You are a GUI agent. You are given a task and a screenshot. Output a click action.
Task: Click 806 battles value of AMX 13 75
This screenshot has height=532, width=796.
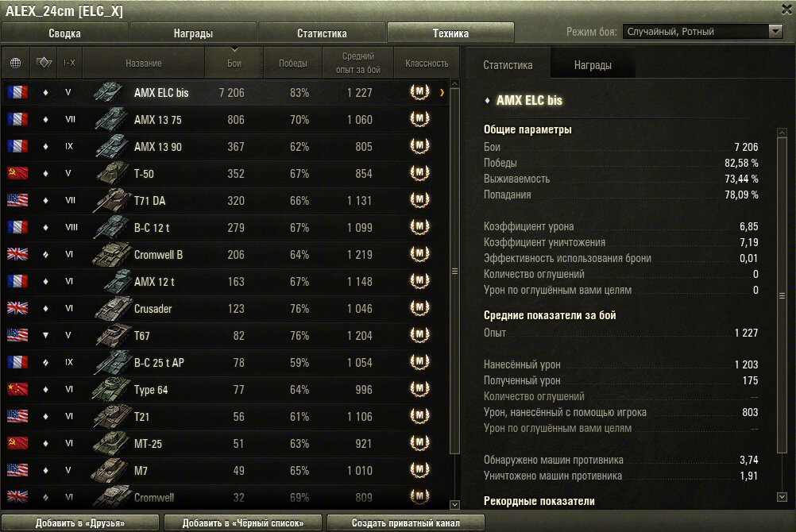pos(236,120)
